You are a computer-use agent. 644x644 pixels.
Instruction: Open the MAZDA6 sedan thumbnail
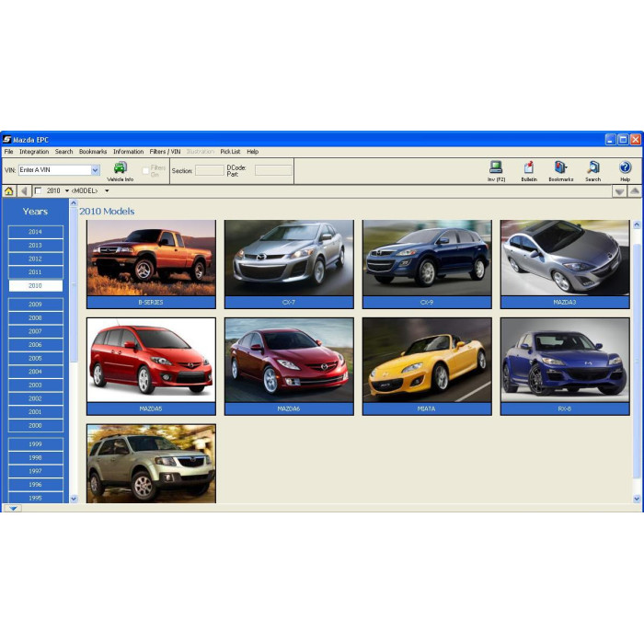point(289,366)
